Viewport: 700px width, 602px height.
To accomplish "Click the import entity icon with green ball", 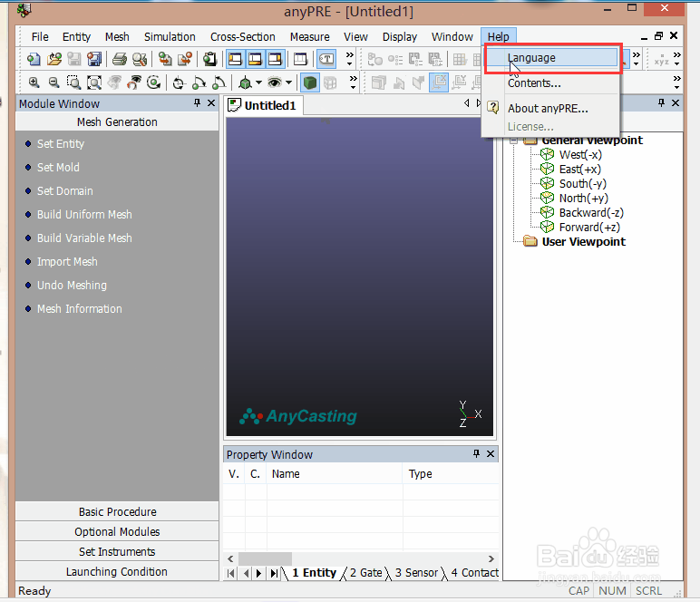I will (165, 59).
